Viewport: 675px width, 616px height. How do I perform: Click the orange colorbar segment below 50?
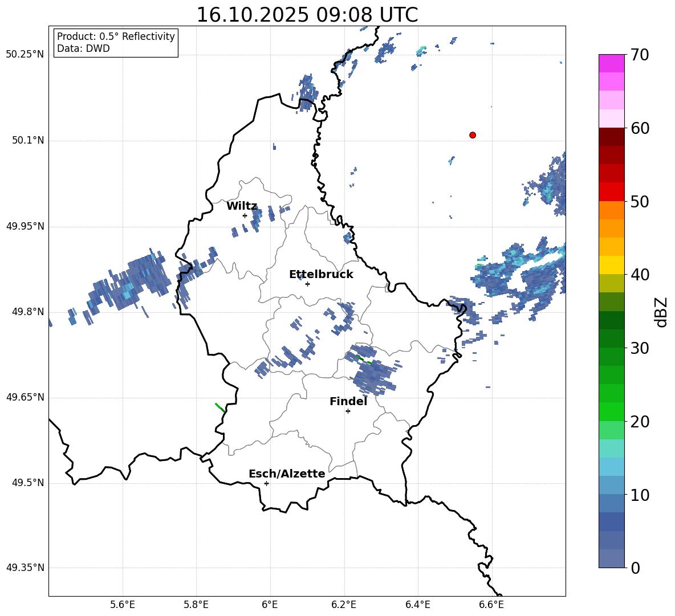click(x=611, y=210)
